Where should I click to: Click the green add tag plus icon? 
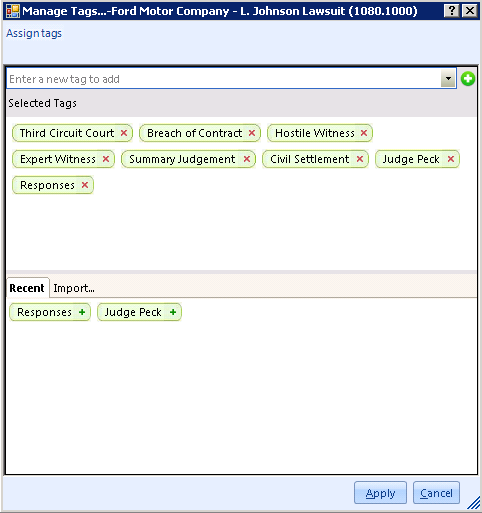pyautogui.click(x=468, y=79)
